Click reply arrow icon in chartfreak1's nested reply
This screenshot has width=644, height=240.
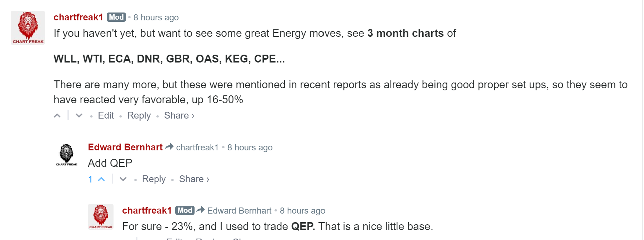pos(201,210)
